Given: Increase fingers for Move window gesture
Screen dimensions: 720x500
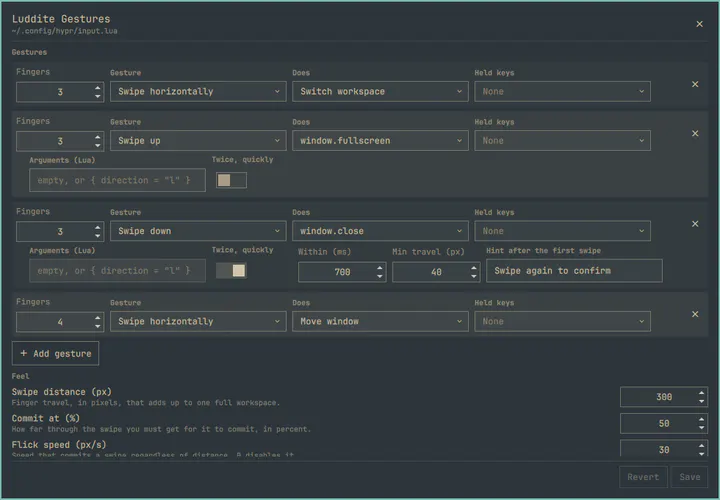Looking at the screenshot, I should pyautogui.click(x=97, y=317).
